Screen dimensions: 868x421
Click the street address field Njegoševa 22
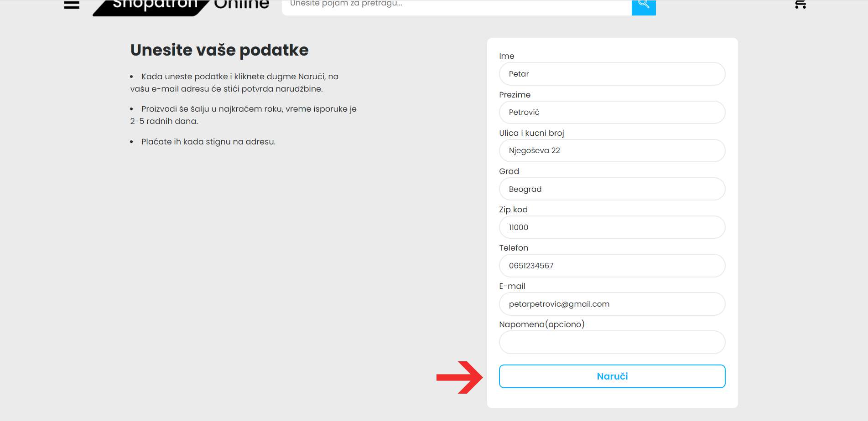(612, 150)
